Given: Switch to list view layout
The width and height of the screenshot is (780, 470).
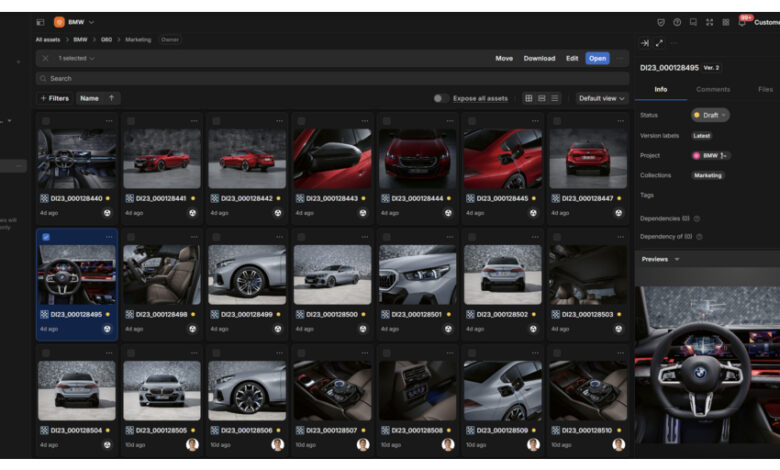Looking at the screenshot, I should pos(555,98).
